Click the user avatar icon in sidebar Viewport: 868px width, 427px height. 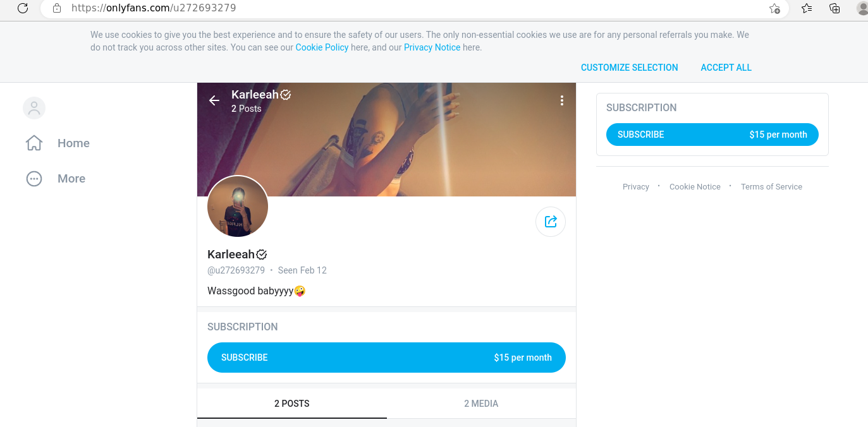(34, 108)
